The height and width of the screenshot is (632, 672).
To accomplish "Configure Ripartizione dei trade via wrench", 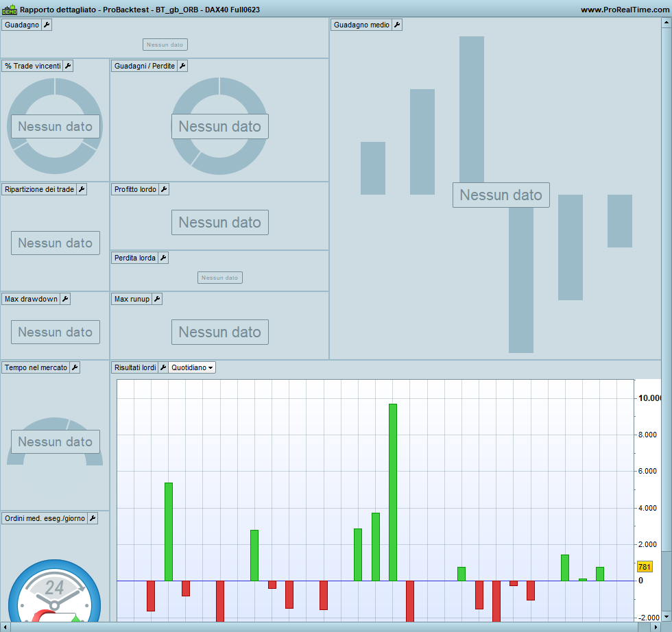I will click(x=82, y=189).
